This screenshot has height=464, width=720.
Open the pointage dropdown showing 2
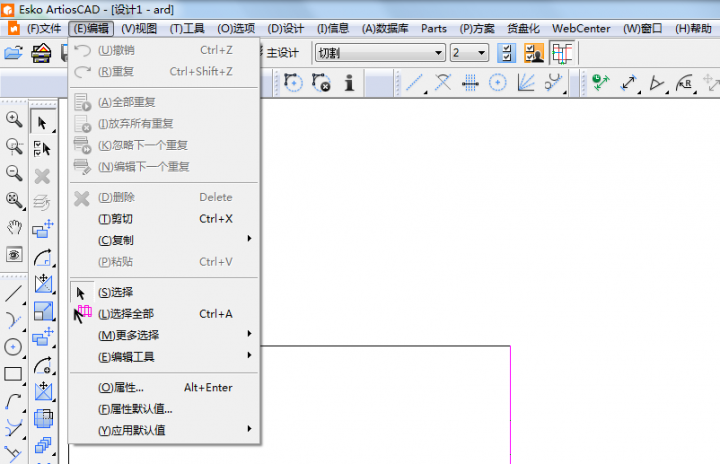tap(469, 53)
